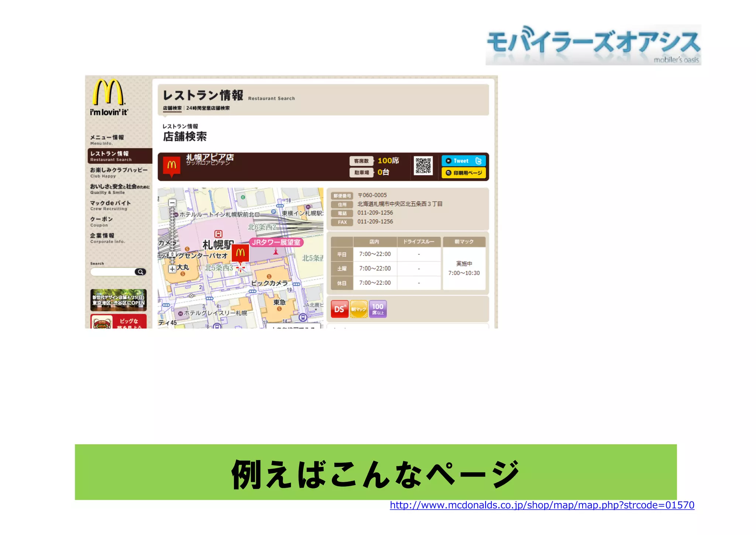Click the 新世代デザイン店舗 banner thumbnail

pyautogui.click(x=118, y=300)
